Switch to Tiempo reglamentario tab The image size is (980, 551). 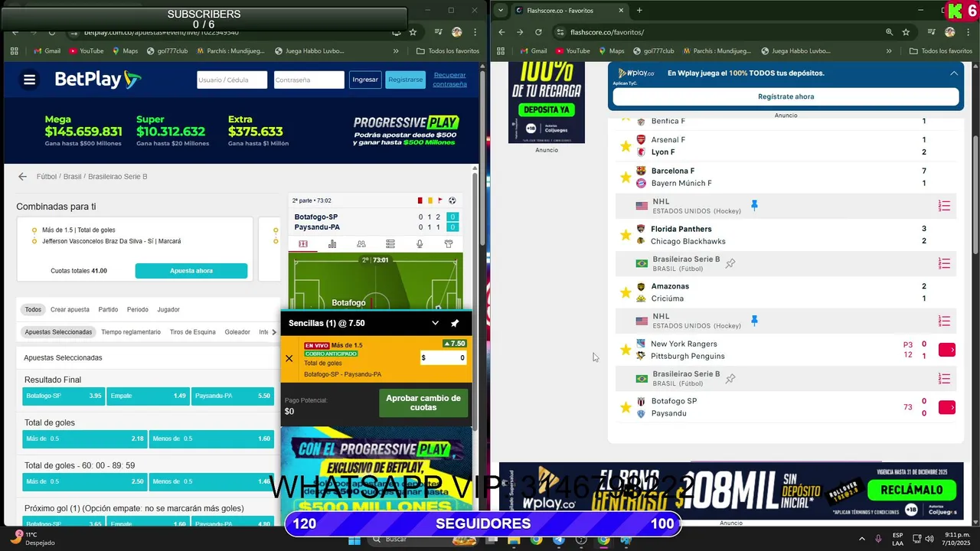[131, 332]
